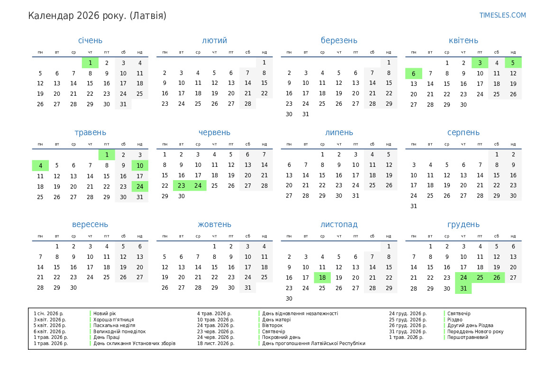Click highlighted January 1 holiday cell
This screenshot has width=554, height=392.
tap(90, 63)
